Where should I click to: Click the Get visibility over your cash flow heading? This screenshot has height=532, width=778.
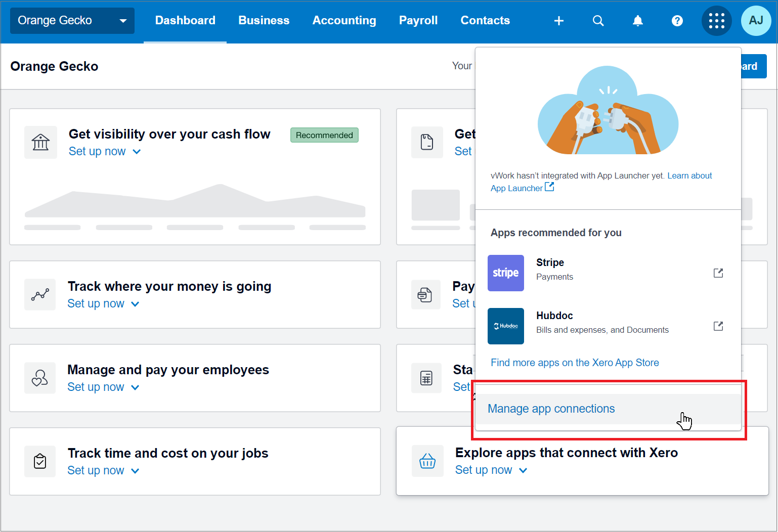click(x=169, y=134)
